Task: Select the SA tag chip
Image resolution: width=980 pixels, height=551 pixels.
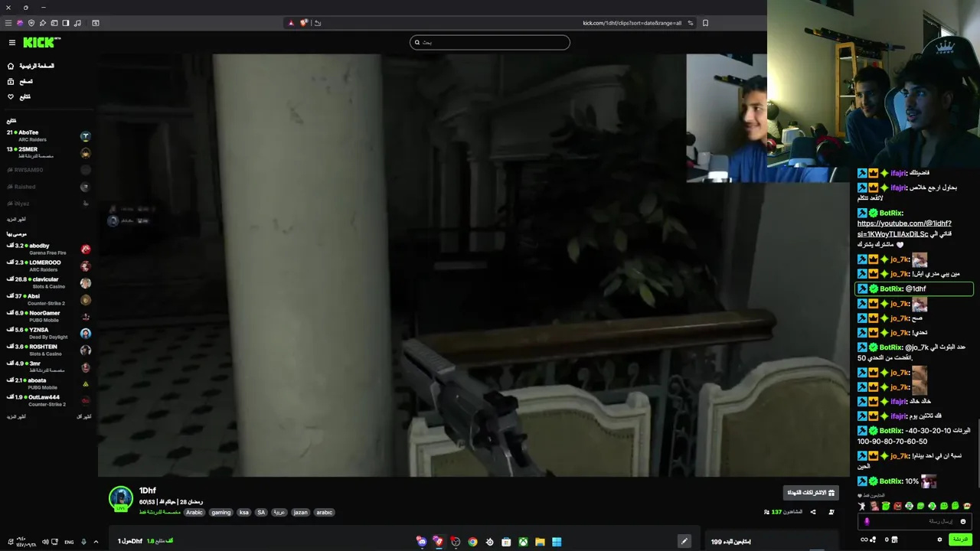Action: click(261, 513)
